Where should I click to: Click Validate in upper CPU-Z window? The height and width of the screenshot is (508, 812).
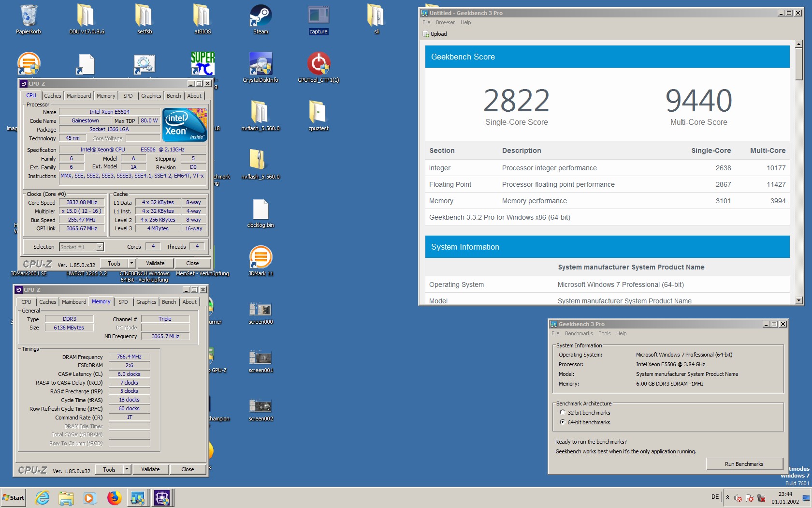(155, 263)
